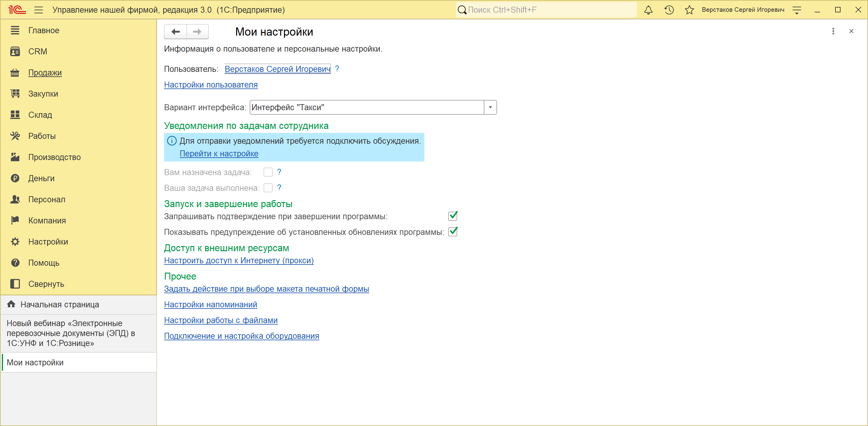The height and width of the screenshot is (426, 868).
Task: Click the Свернуть panel icon
Action: pos(15,284)
